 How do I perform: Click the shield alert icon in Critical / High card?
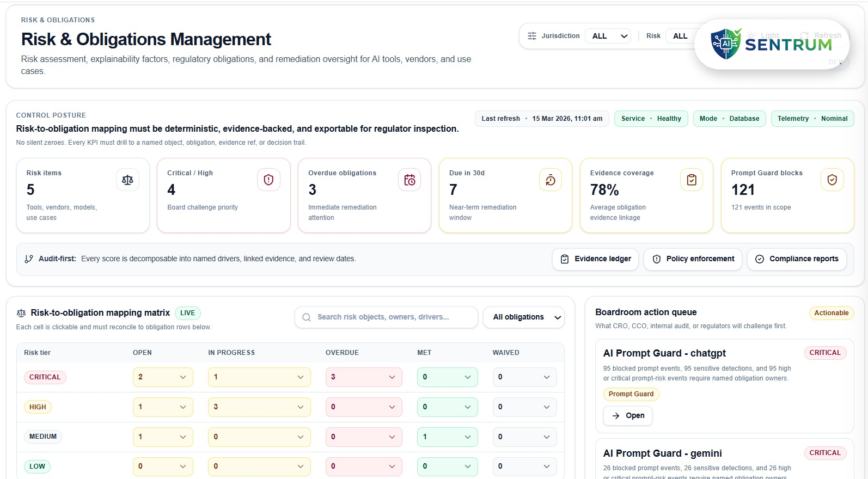pyautogui.click(x=268, y=180)
